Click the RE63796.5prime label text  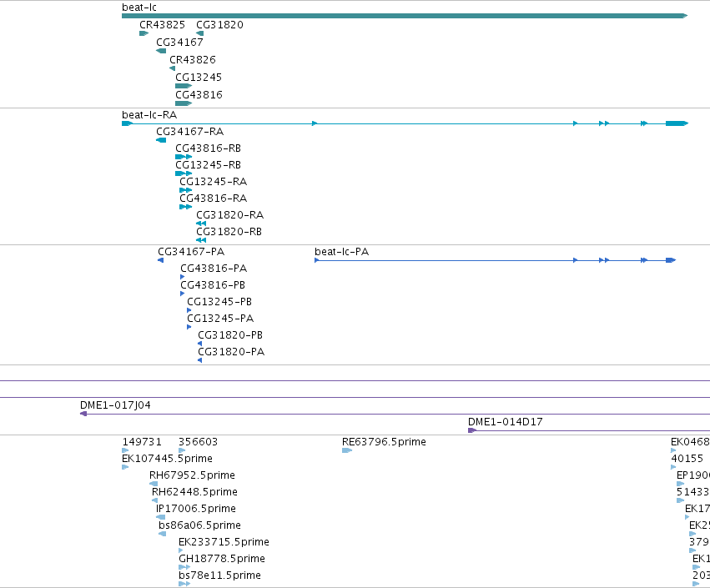tap(384, 442)
